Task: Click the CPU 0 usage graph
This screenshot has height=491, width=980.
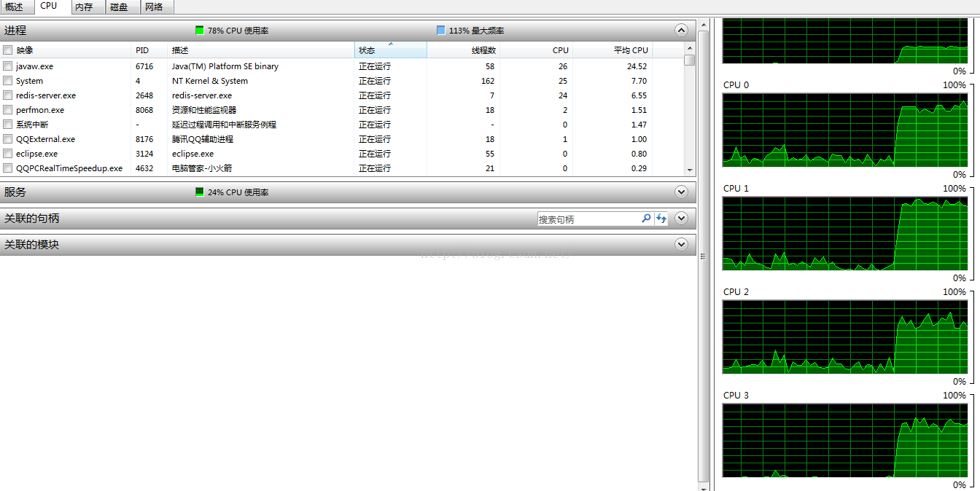Action: click(845, 130)
